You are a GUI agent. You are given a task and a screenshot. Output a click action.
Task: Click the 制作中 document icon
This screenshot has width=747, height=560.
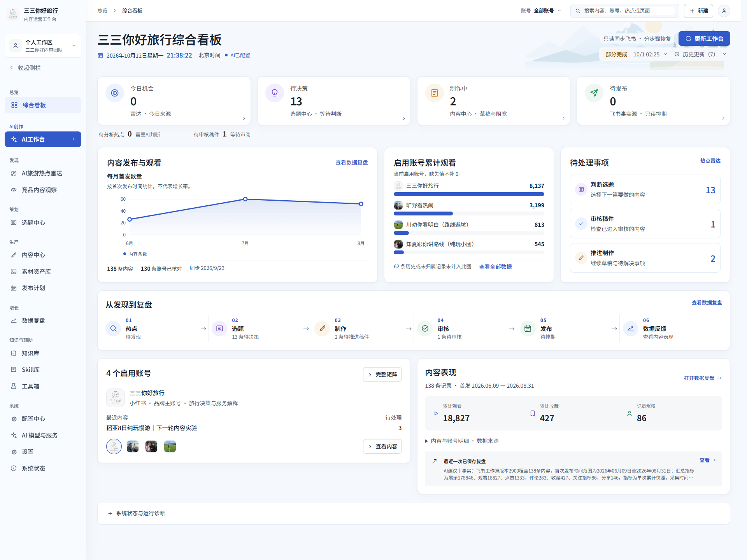click(435, 93)
